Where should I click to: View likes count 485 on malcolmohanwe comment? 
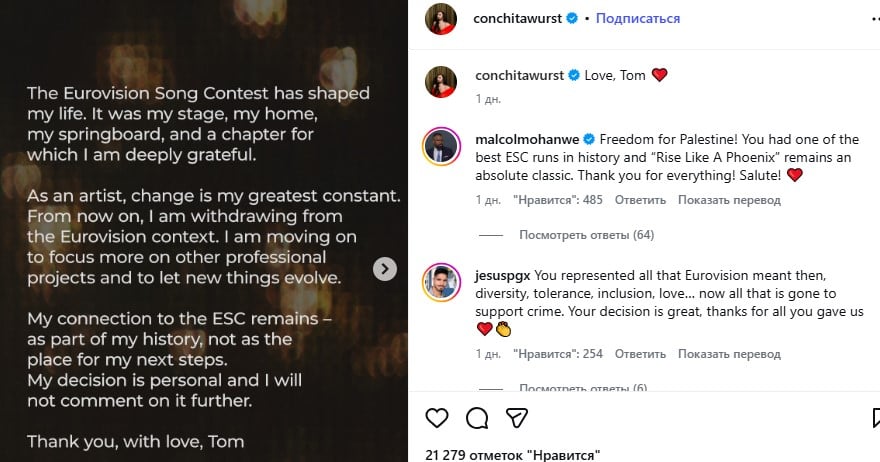[x=557, y=200]
